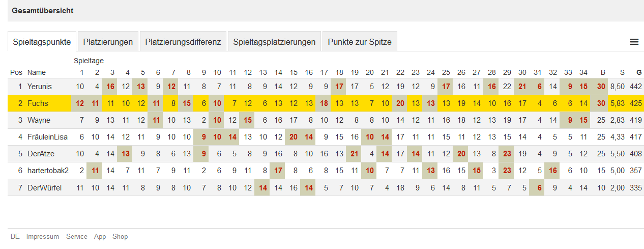Screen dimensions: 644x249
Task: Click the Name column header
Action: coord(36,72)
